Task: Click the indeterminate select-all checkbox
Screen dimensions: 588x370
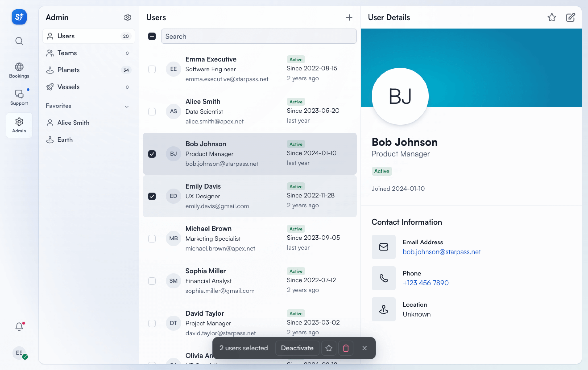Action: pos(152,36)
